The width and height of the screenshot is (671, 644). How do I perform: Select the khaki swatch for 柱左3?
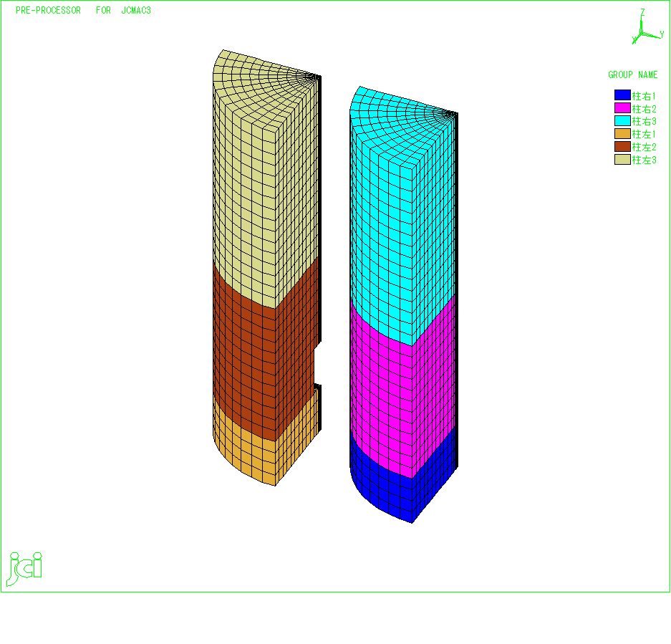click(622, 159)
